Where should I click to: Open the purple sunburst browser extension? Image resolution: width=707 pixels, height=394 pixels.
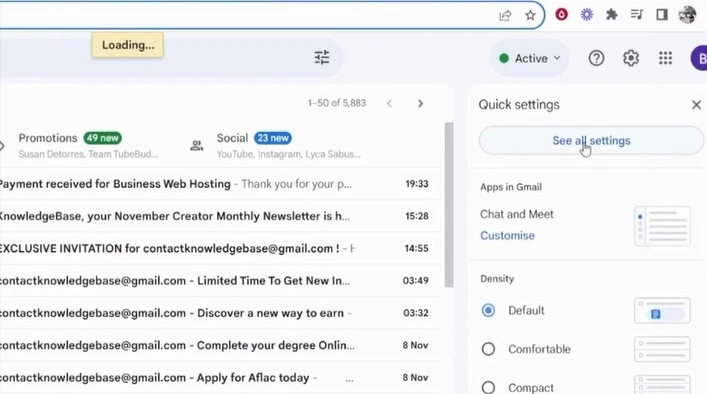587,15
